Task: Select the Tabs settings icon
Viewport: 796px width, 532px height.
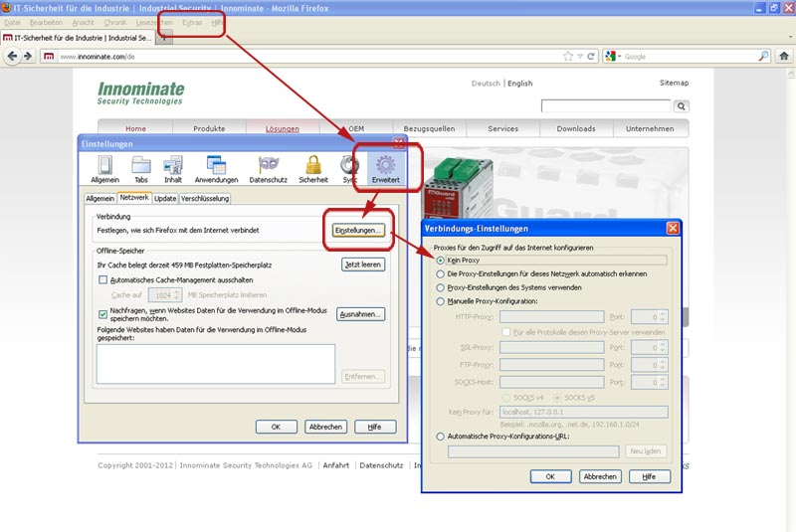Action: (x=141, y=166)
